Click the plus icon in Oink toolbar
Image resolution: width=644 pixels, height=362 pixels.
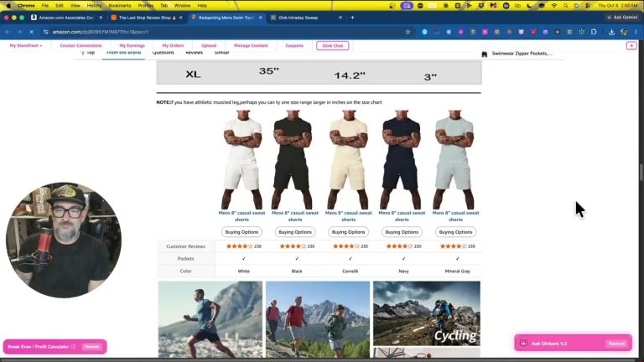coord(631,45)
